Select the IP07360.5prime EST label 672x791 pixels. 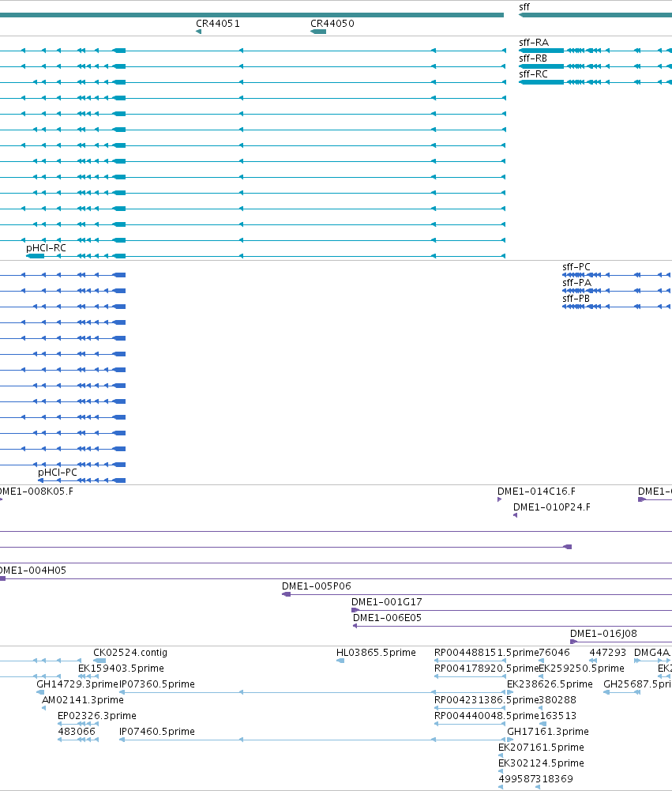(x=157, y=684)
